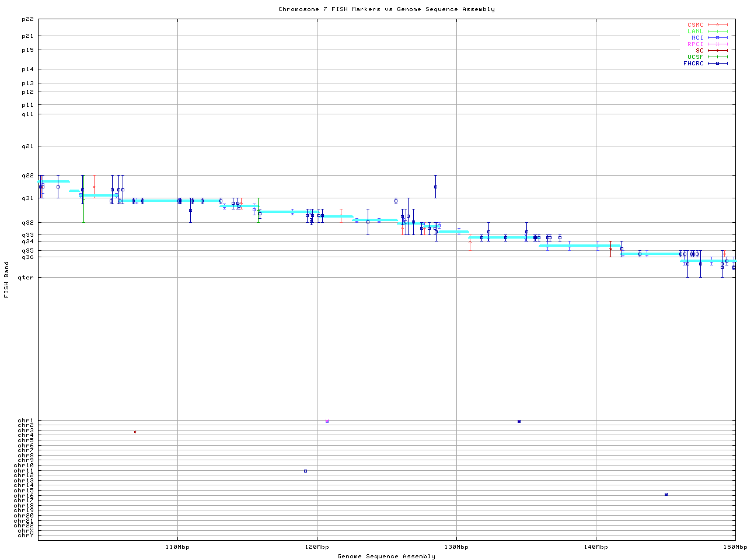Viewport: 747px width, 560px height.
Task: Click the light blue chr1 marker near 120Mbp
Action: pyautogui.click(x=327, y=421)
